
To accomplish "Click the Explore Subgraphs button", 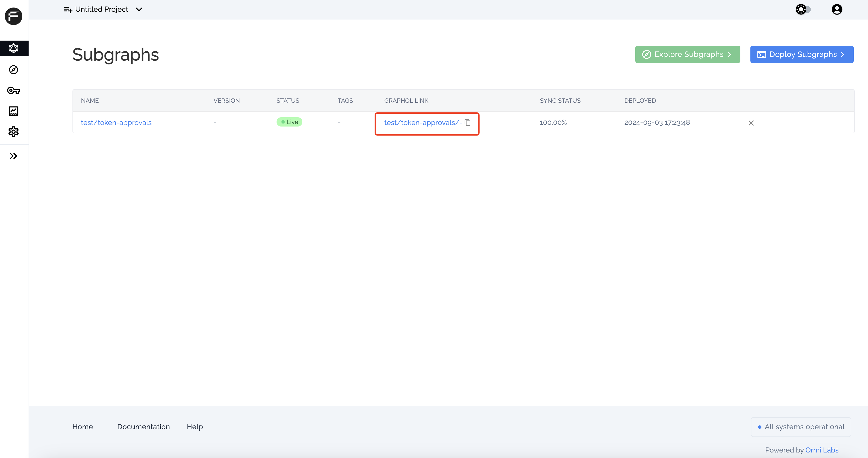I will (x=687, y=54).
